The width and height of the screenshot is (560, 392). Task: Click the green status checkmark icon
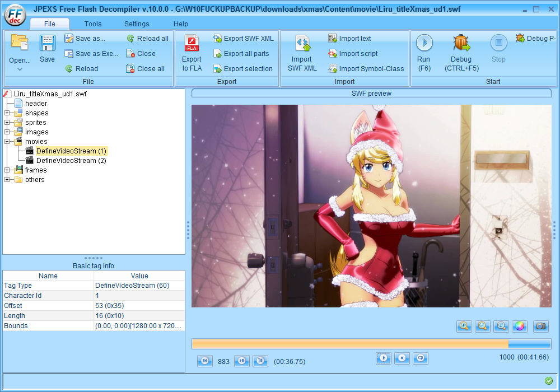(x=549, y=381)
